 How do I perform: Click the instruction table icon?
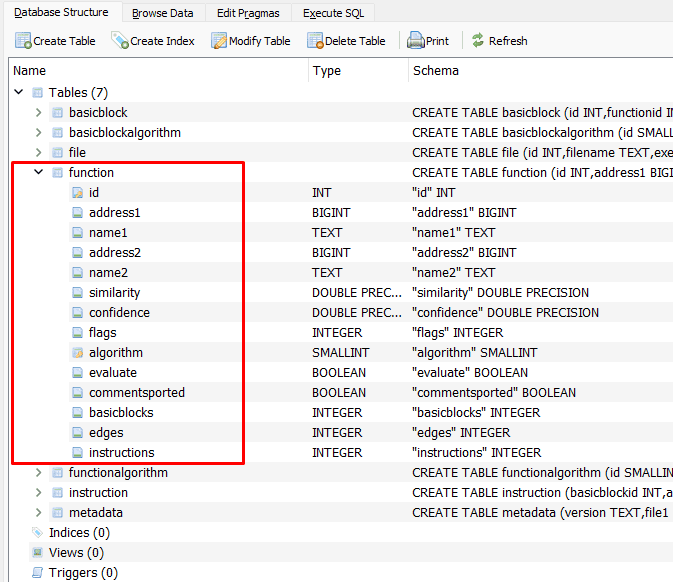click(58, 493)
